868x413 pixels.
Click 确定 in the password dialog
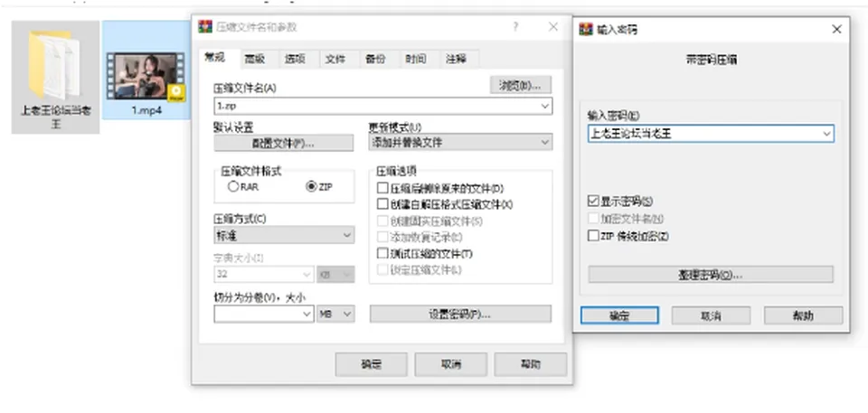point(619,315)
